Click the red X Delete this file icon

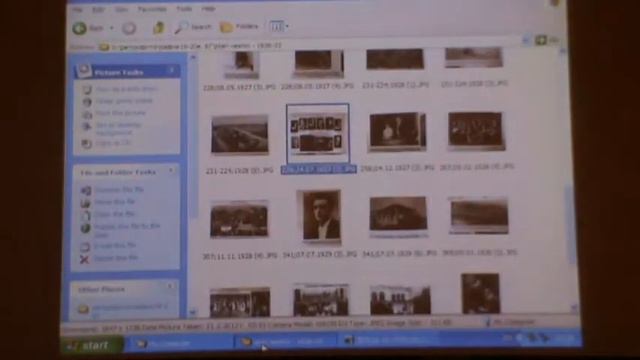coord(84,259)
